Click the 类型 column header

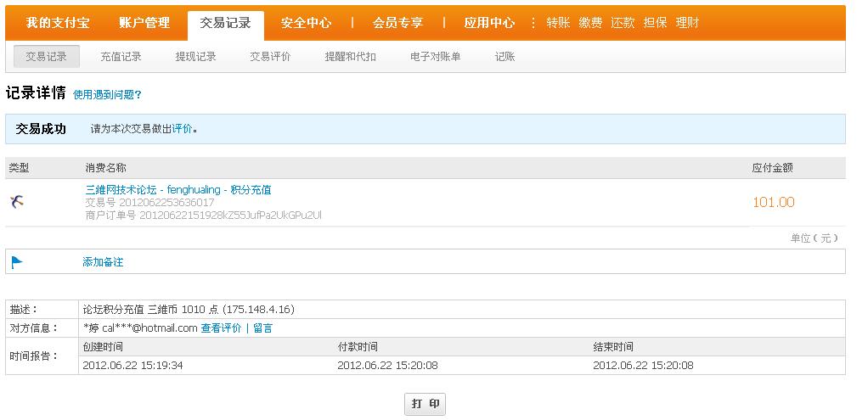click(20, 168)
